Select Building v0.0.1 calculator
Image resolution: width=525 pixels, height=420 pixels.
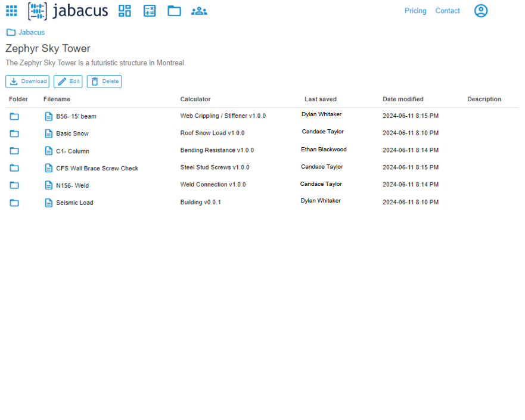click(201, 202)
